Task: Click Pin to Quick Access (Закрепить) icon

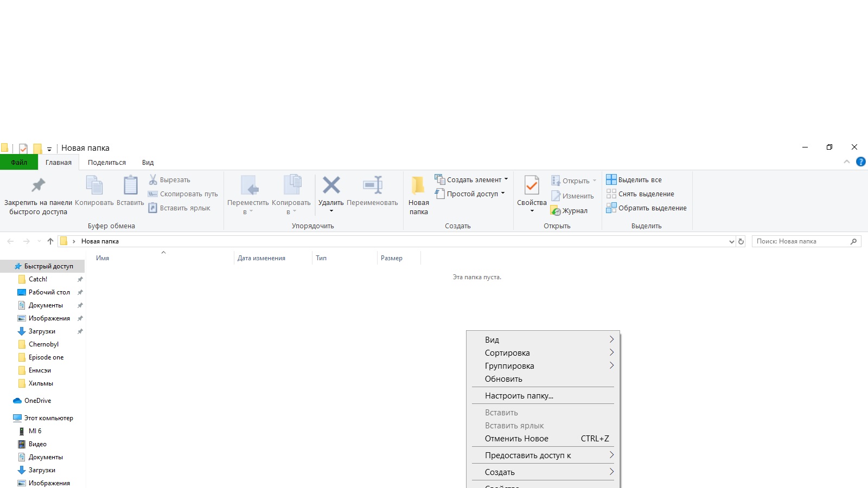Action: pos(38,185)
